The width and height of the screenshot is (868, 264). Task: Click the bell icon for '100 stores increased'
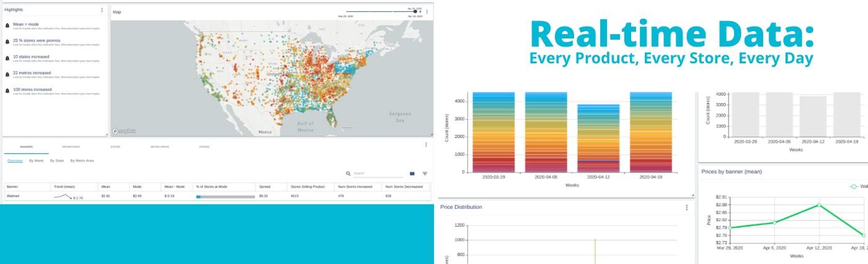click(7, 91)
